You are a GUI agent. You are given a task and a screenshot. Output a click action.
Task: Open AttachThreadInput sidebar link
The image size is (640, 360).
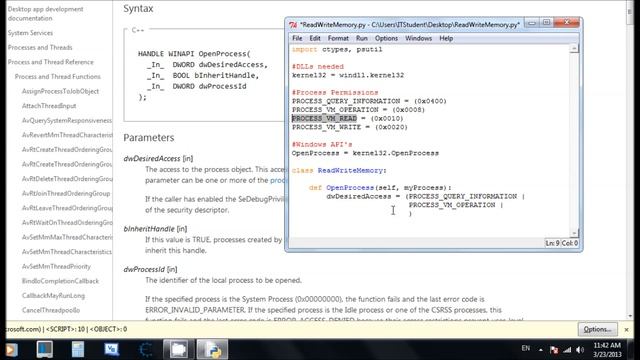click(x=49, y=106)
